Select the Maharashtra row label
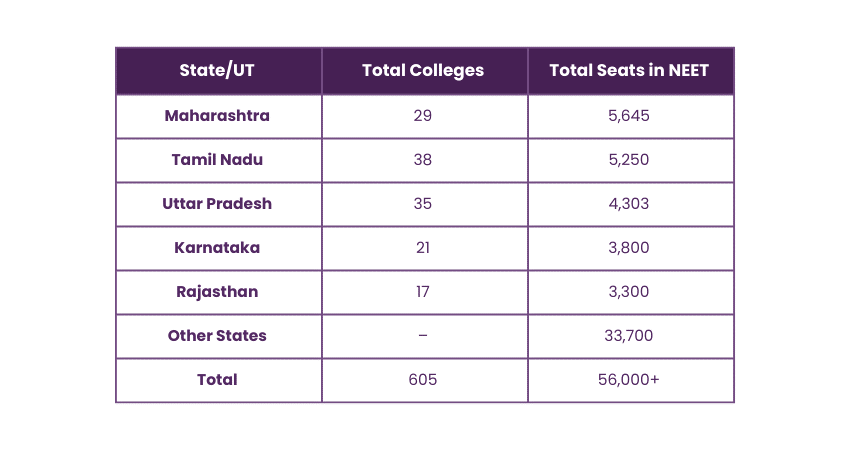This screenshot has height=450, width=850. [217, 115]
